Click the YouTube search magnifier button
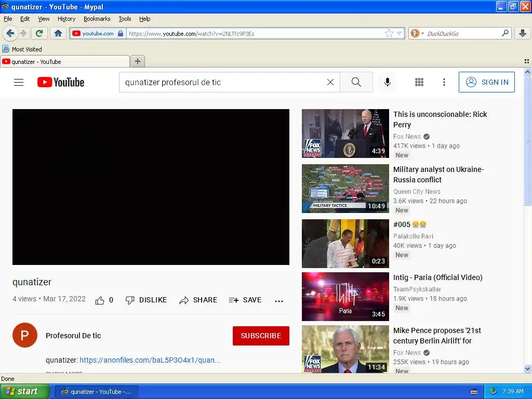Screen dimensions: 532x399 tap(356, 82)
